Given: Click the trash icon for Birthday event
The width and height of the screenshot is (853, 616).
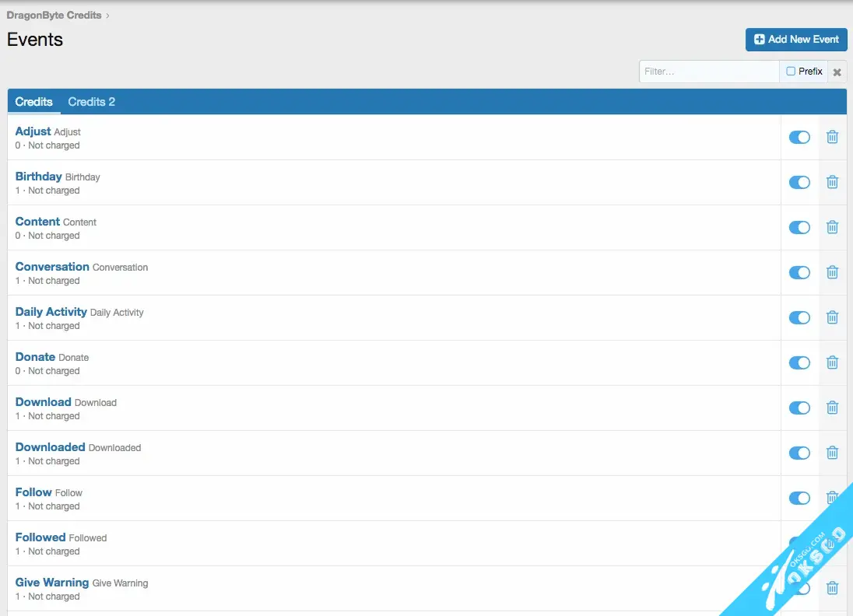Looking at the screenshot, I should 832,182.
